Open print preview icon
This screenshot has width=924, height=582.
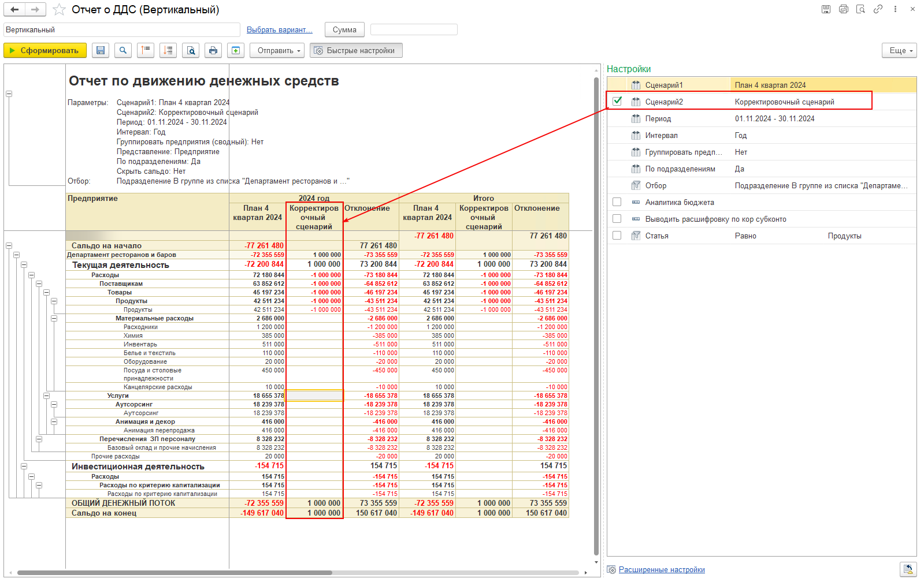(191, 50)
